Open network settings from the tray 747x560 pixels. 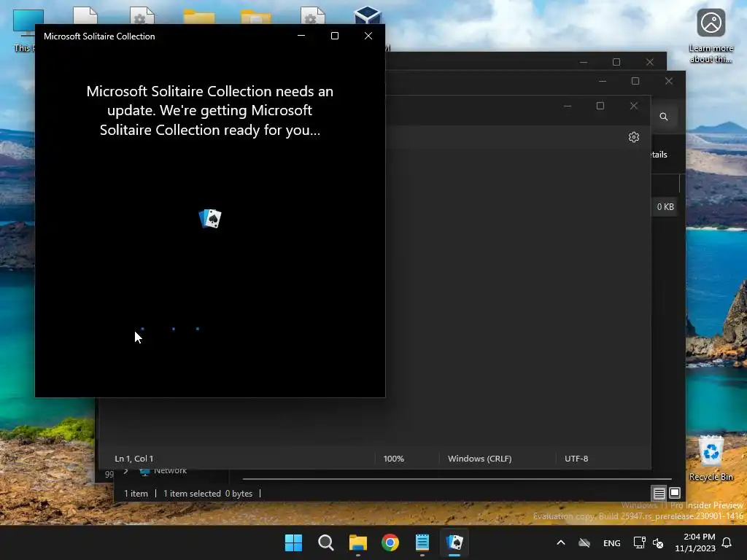639,542
